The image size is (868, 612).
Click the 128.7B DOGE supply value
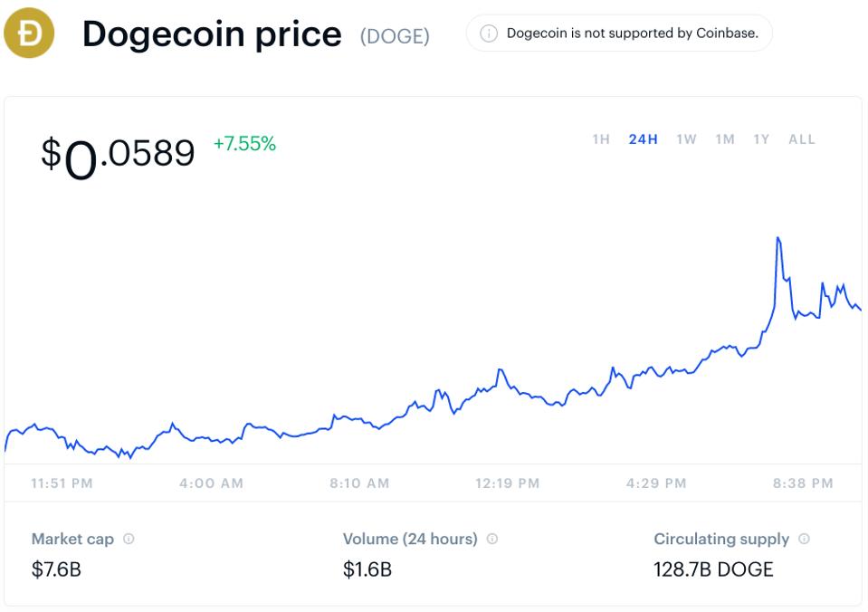point(713,569)
